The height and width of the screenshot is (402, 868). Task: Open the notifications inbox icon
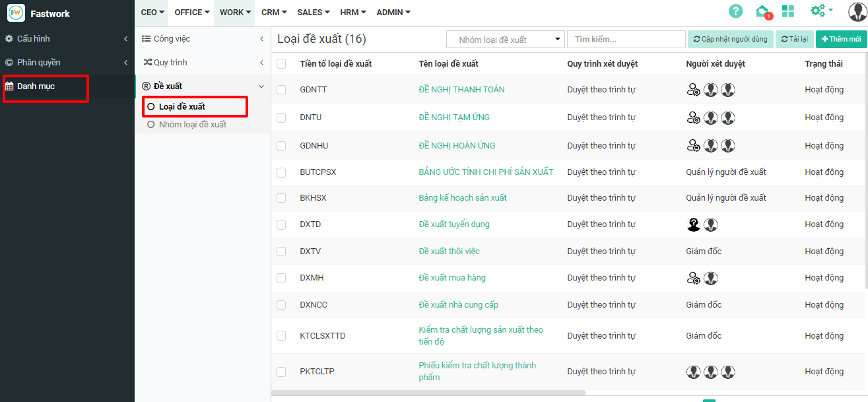coord(762,11)
